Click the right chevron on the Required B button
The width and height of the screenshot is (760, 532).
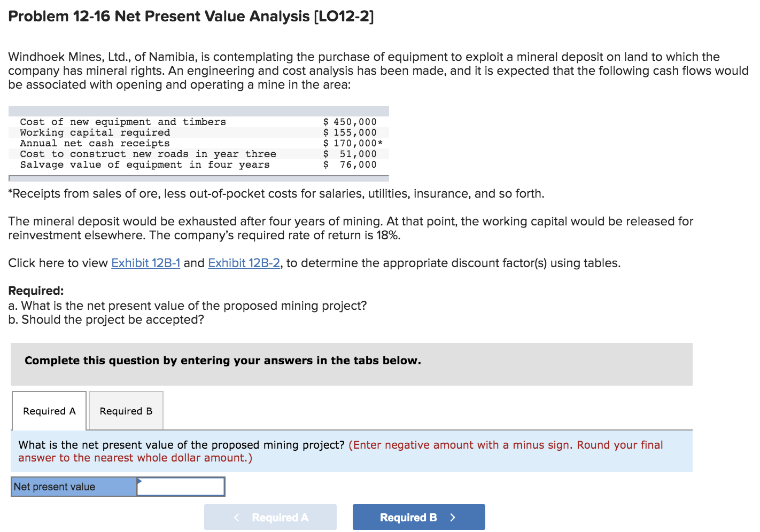tap(452, 517)
